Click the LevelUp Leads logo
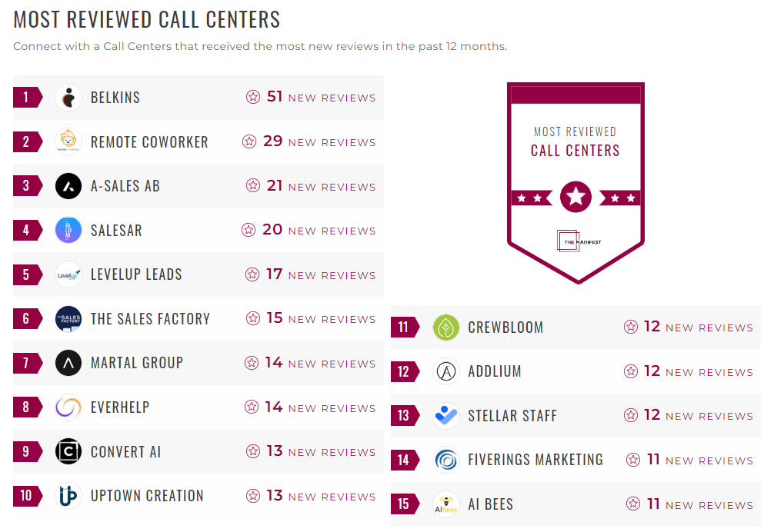 point(68,274)
